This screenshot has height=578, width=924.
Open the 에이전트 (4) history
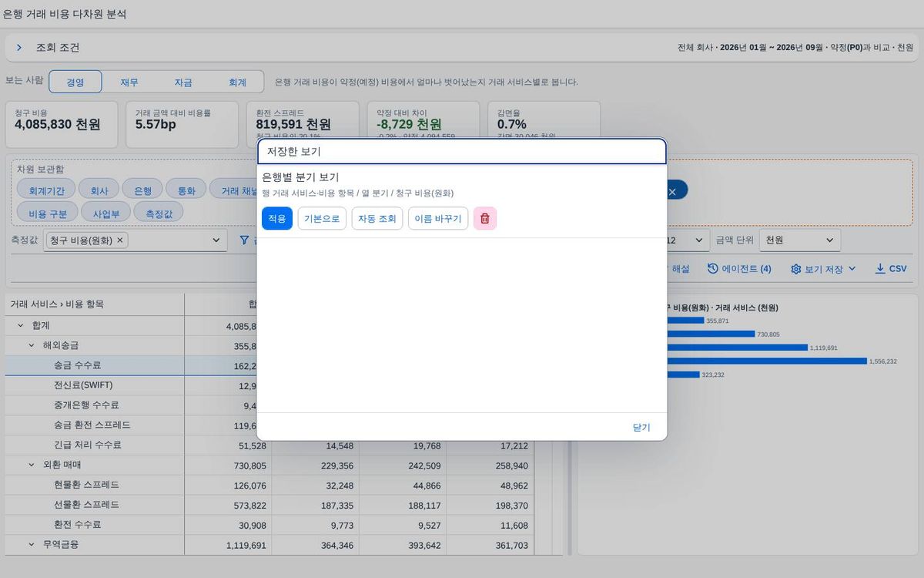pyautogui.click(x=739, y=269)
